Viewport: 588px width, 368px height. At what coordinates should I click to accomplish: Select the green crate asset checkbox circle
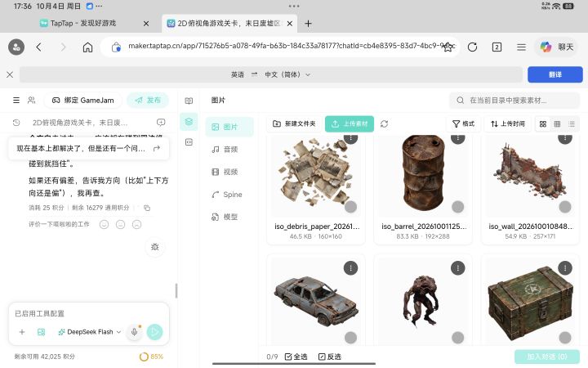coord(565,338)
